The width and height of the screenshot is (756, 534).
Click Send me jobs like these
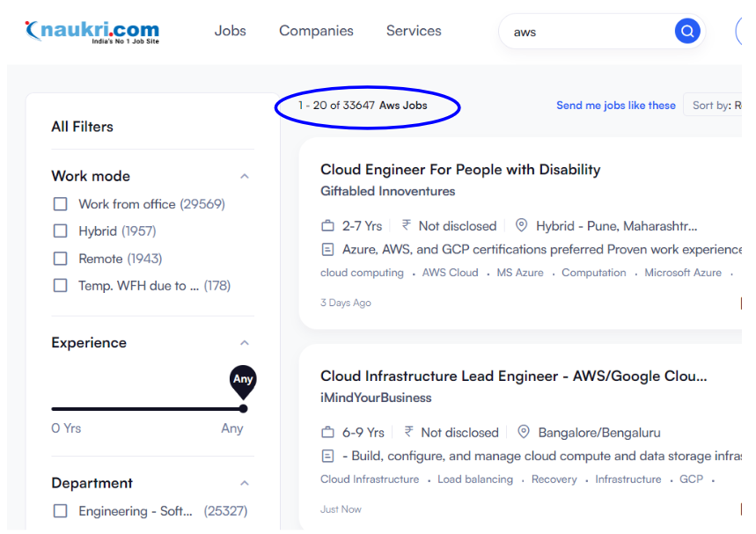(x=616, y=105)
